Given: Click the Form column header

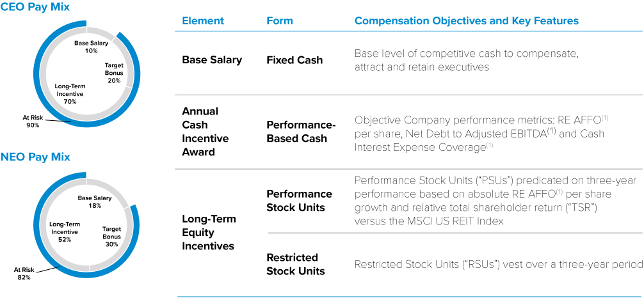Looking at the screenshot, I should click(279, 21).
